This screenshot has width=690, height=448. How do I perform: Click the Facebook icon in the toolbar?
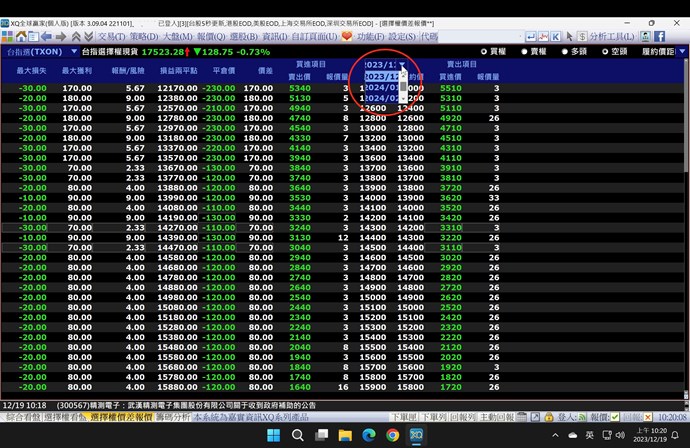pos(660,36)
